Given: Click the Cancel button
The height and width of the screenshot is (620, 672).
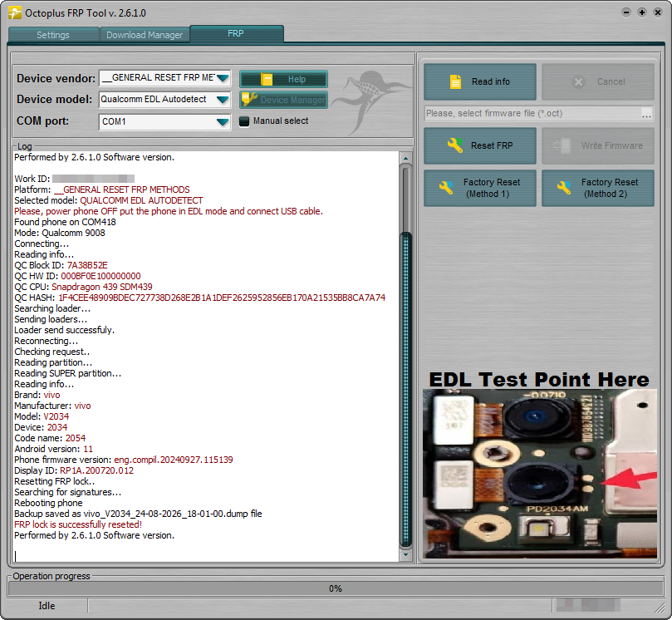Looking at the screenshot, I should [x=598, y=81].
